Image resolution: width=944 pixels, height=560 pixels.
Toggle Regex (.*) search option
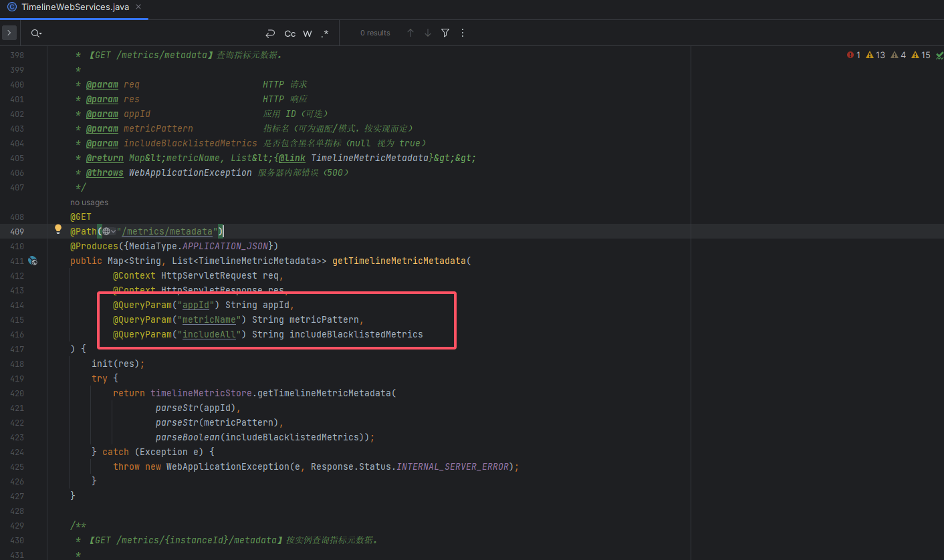[325, 33]
